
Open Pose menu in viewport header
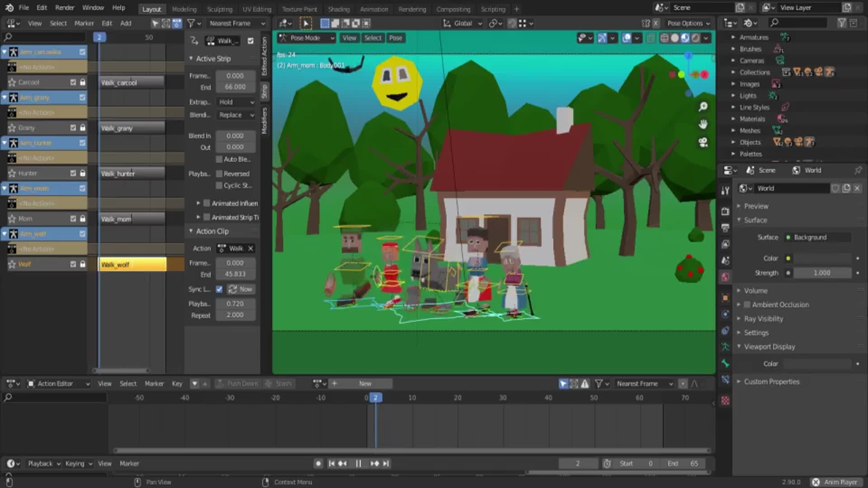point(396,38)
